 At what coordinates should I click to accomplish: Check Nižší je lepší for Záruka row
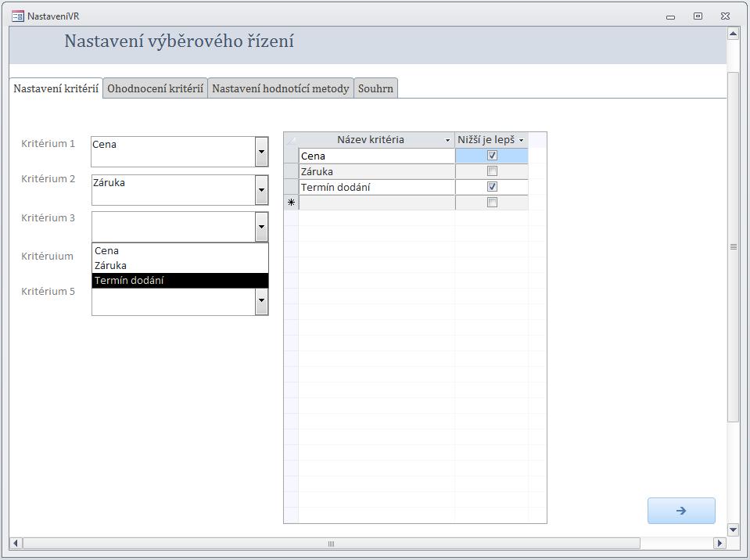point(492,171)
